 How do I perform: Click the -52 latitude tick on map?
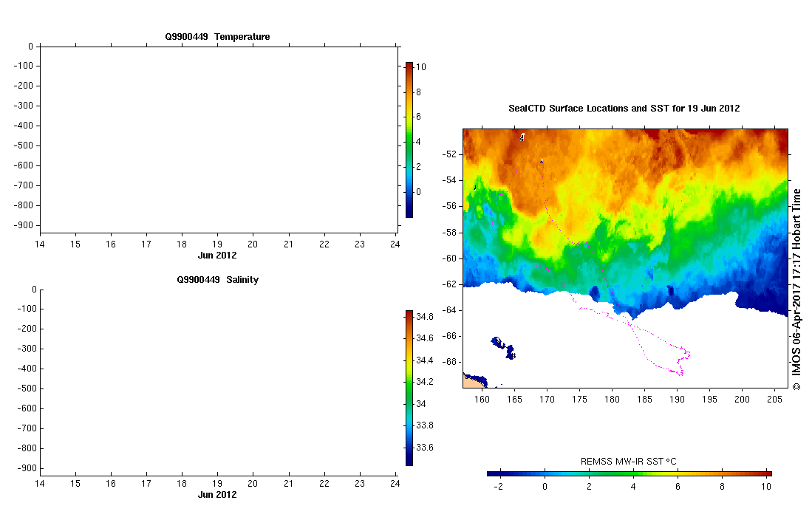pyautogui.click(x=449, y=154)
